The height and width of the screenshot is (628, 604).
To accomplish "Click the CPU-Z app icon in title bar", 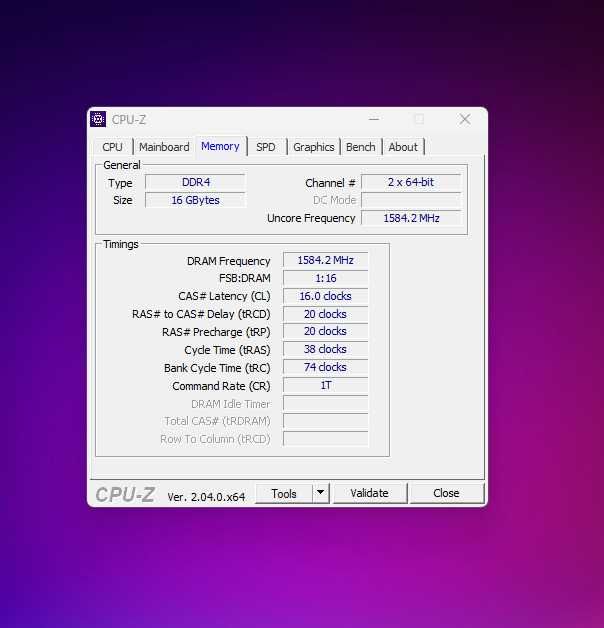I will pyautogui.click(x=98, y=119).
